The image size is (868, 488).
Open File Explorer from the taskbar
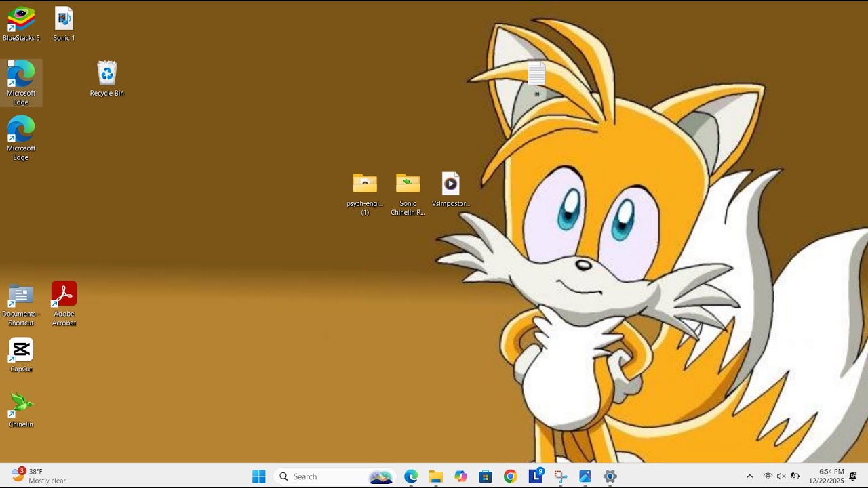click(x=436, y=476)
